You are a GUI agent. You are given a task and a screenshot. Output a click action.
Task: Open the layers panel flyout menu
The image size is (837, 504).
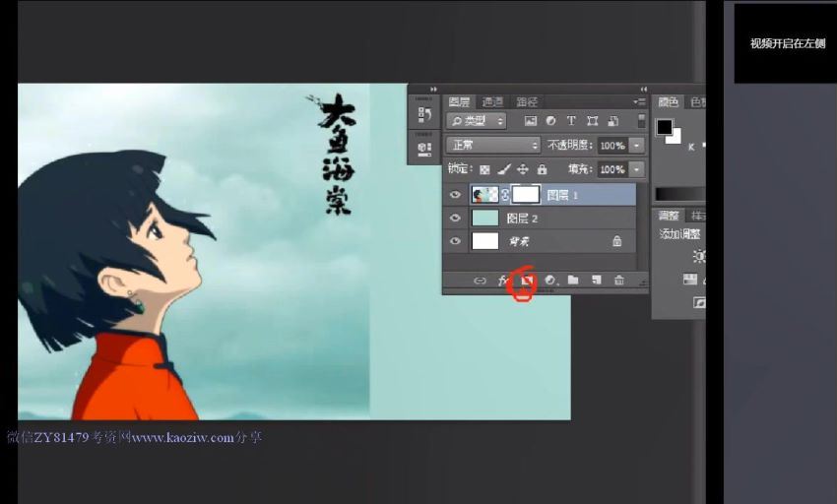click(x=639, y=101)
